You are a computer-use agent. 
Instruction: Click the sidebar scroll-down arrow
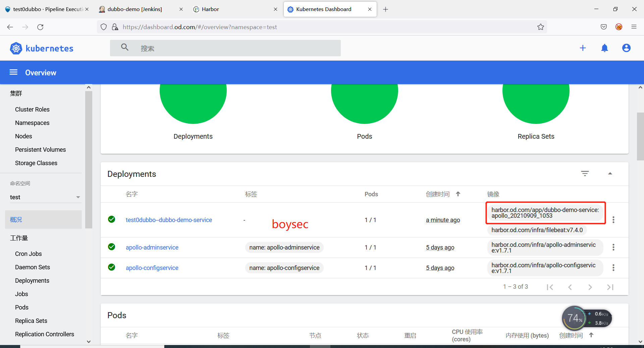[x=89, y=342]
